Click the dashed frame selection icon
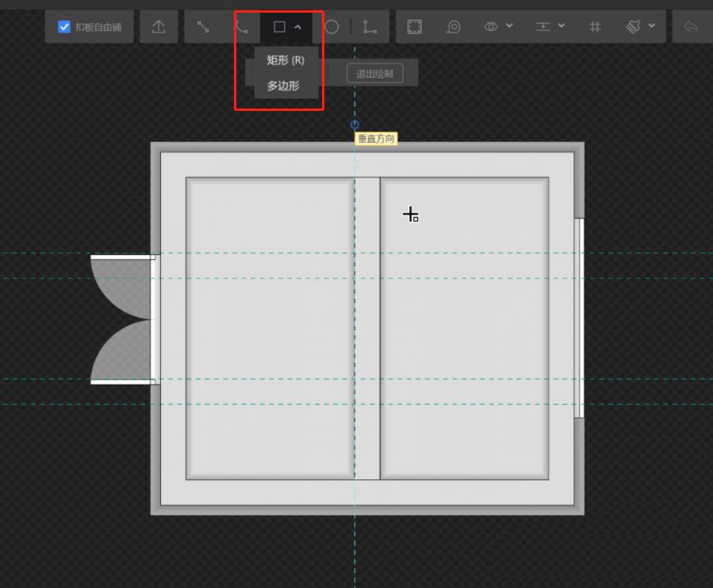This screenshot has height=588, width=713. pyautogui.click(x=414, y=27)
